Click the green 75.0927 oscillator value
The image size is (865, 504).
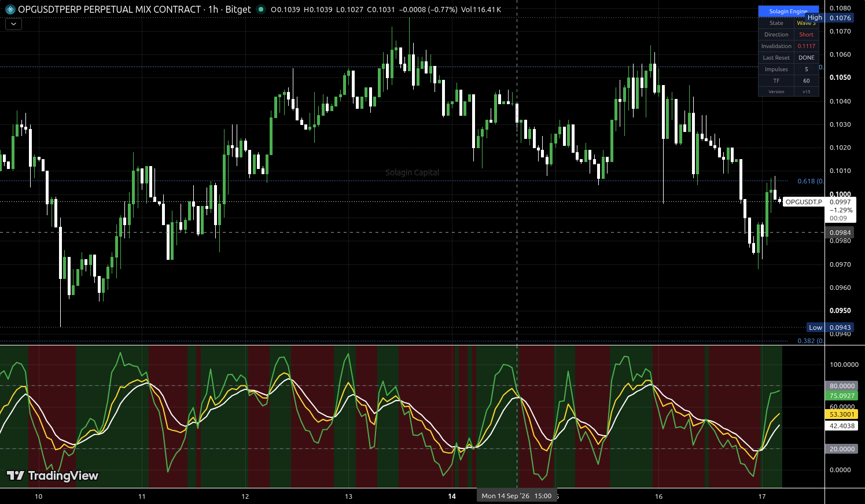click(x=842, y=396)
